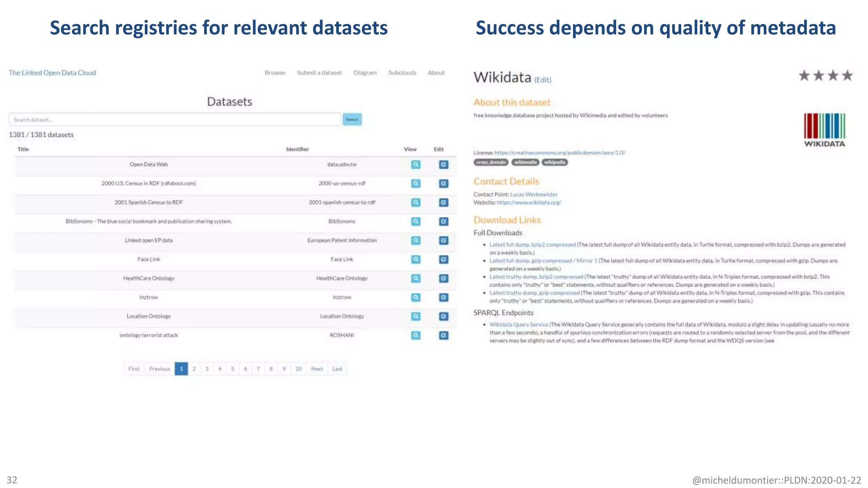Open edit icon for Open Data Web
Screen dimensions: 868x488
point(443,164)
